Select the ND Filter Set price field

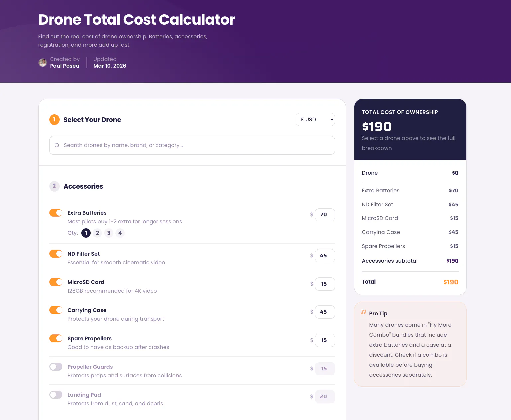pos(325,256)
